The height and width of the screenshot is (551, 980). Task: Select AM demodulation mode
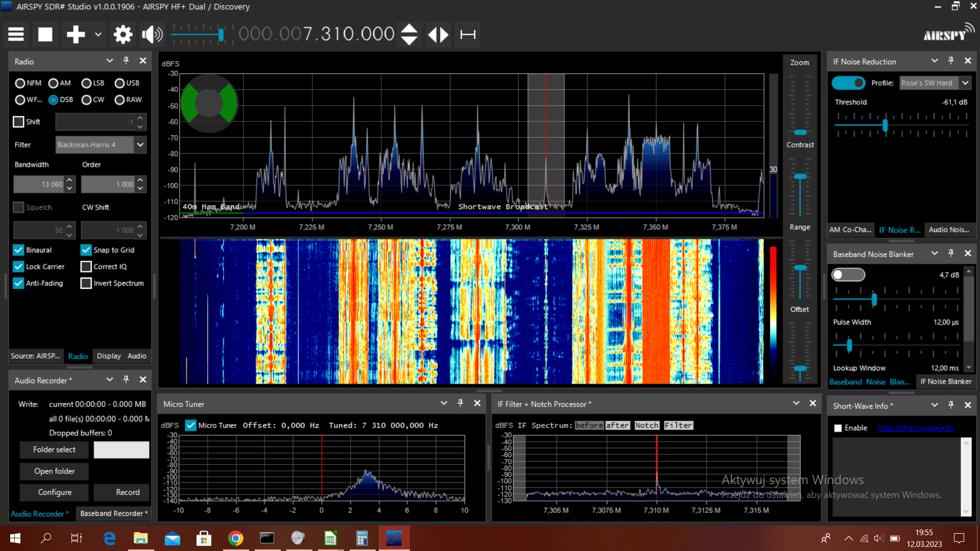[60, 83]
